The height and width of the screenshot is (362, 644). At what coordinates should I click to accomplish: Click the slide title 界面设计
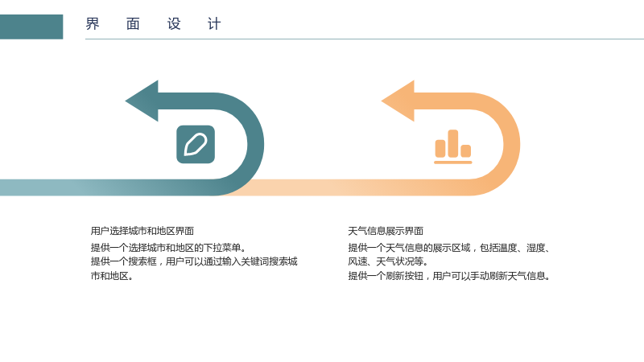153,24
